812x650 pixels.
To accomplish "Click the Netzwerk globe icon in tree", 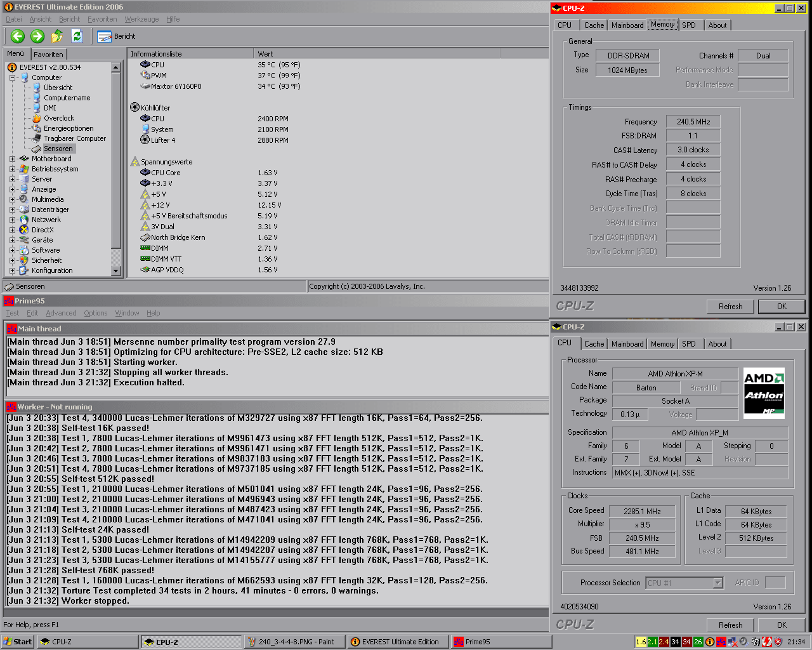I will coord(24,220).
